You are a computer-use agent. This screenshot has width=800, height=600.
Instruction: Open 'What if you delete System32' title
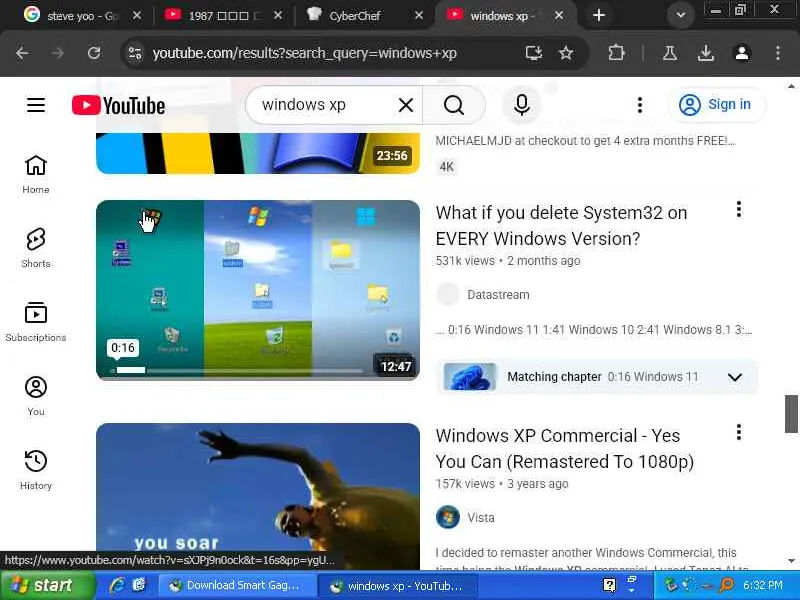(x=561, y=226)
